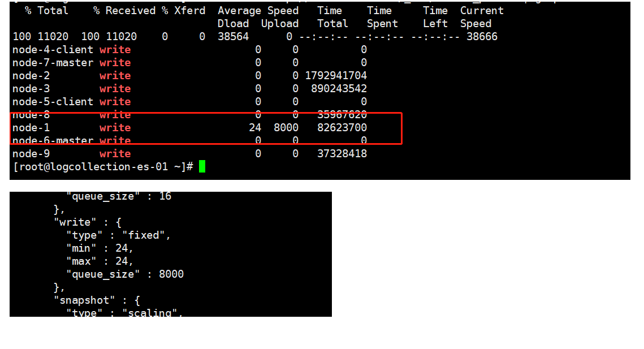Viewport: 644px width, 349px height.
Task: Select the value 82623700 for node-1
Action: tap(342, 128)
